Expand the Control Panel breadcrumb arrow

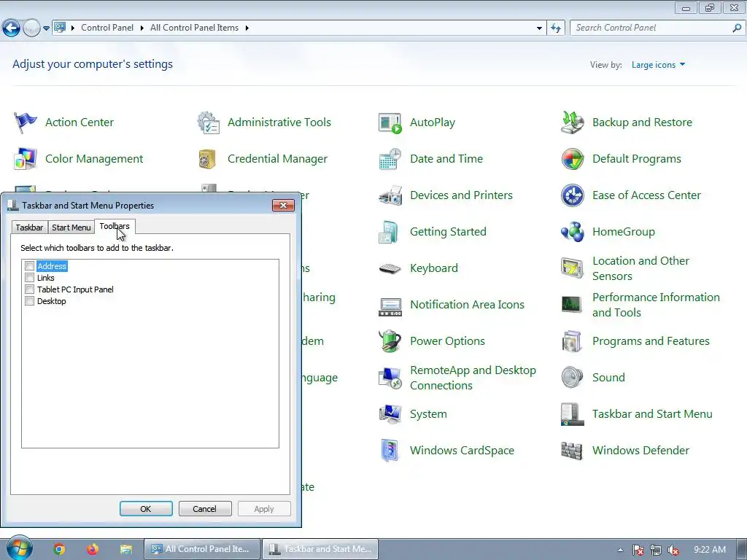point(142,28)
